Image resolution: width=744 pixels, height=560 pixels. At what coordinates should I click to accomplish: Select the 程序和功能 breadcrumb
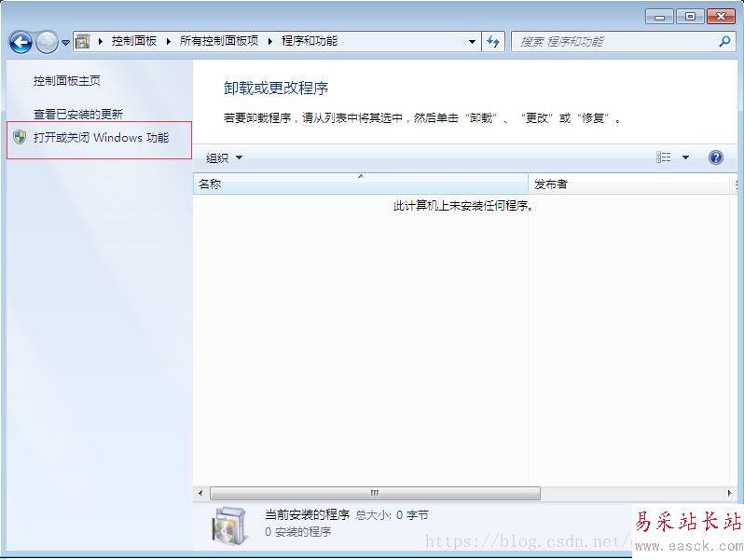coord(310,41)
